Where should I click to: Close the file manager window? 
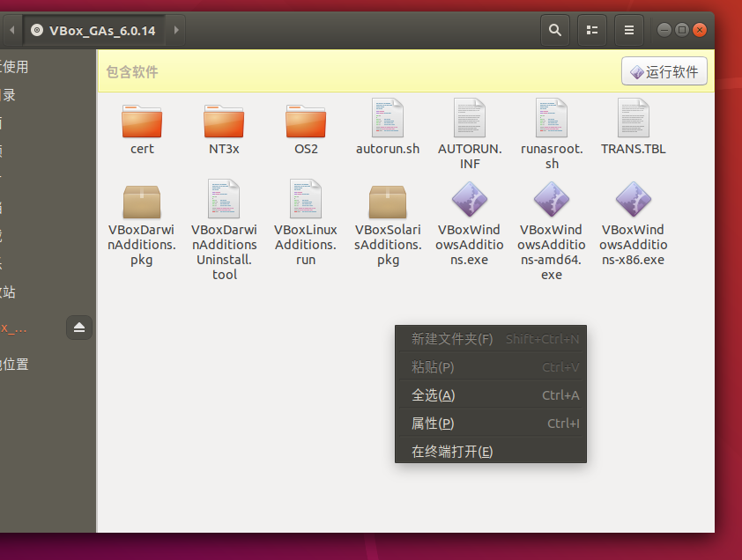tap(700, 30)
